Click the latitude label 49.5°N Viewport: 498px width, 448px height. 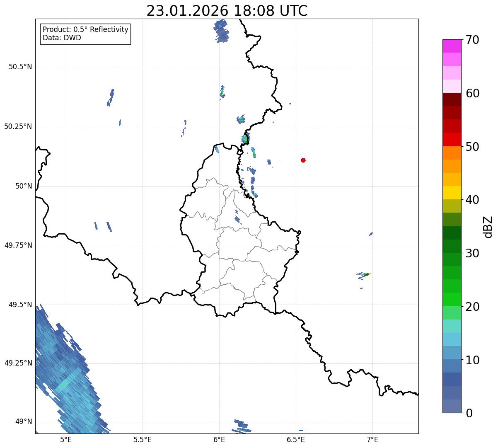tap(20, 305)
